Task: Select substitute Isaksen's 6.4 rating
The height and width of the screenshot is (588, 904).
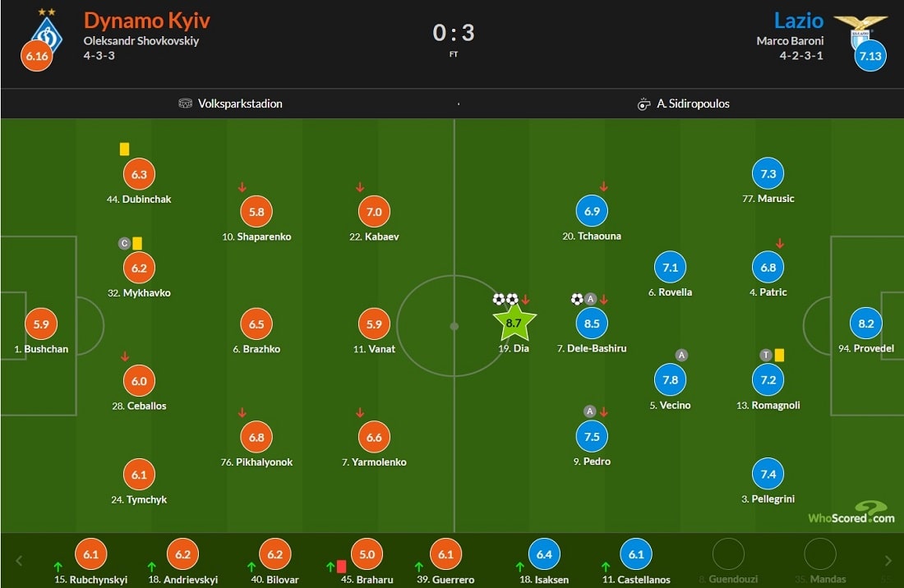Action: (x=544, y=554)
